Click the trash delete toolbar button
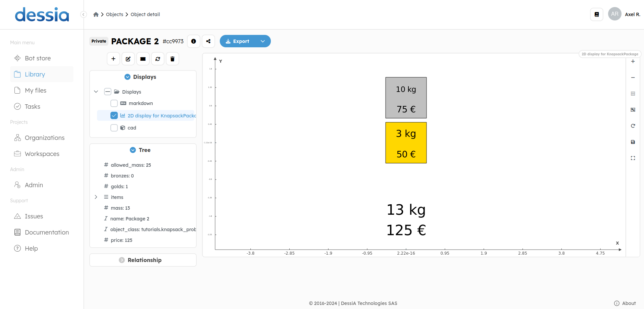The height and width of the screenshot is (309, 644). pos(172,59)
